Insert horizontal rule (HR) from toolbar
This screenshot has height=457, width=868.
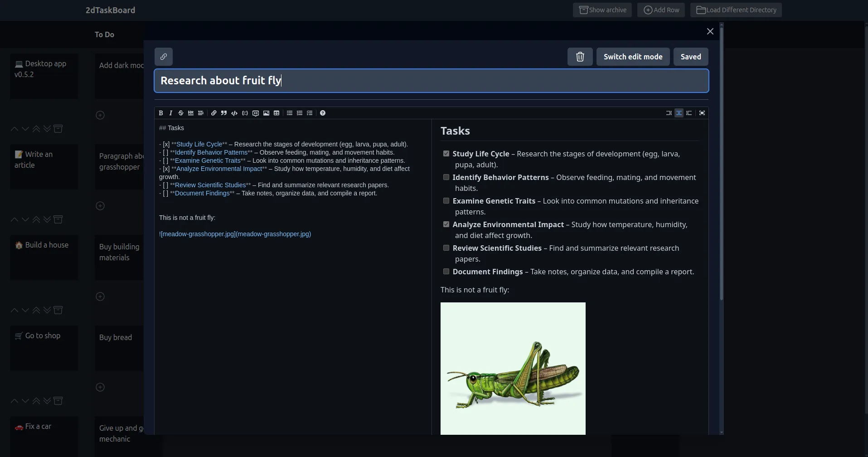click(x=191, y=113)
